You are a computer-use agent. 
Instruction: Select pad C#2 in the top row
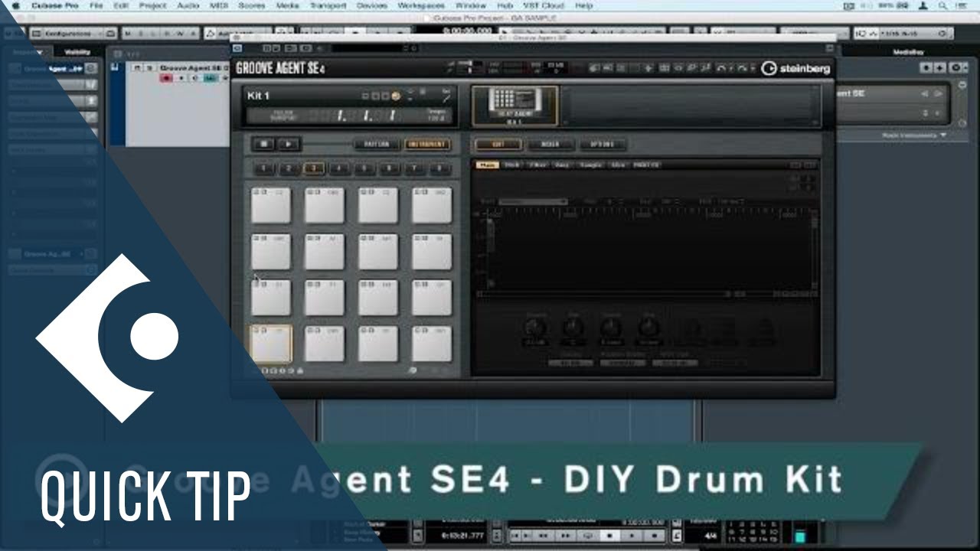coord(325,205)
